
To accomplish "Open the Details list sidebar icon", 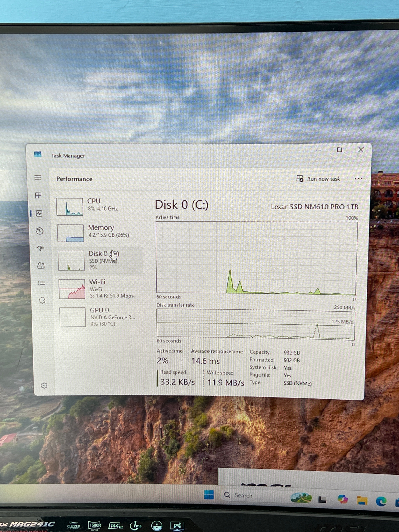I will click(x=41, y=283).
